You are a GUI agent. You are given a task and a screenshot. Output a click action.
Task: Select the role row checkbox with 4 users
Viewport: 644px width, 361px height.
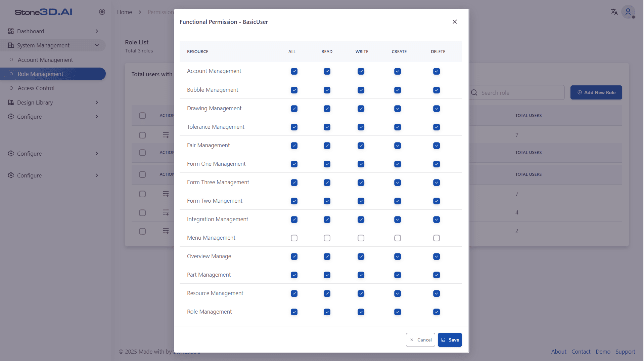142,213
